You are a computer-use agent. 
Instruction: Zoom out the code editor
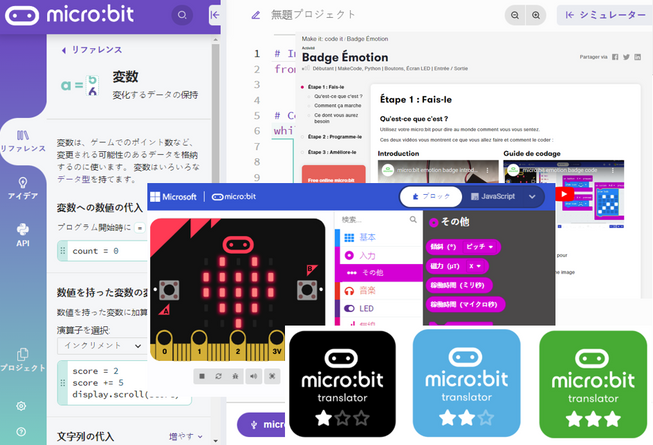pos(515,15)
